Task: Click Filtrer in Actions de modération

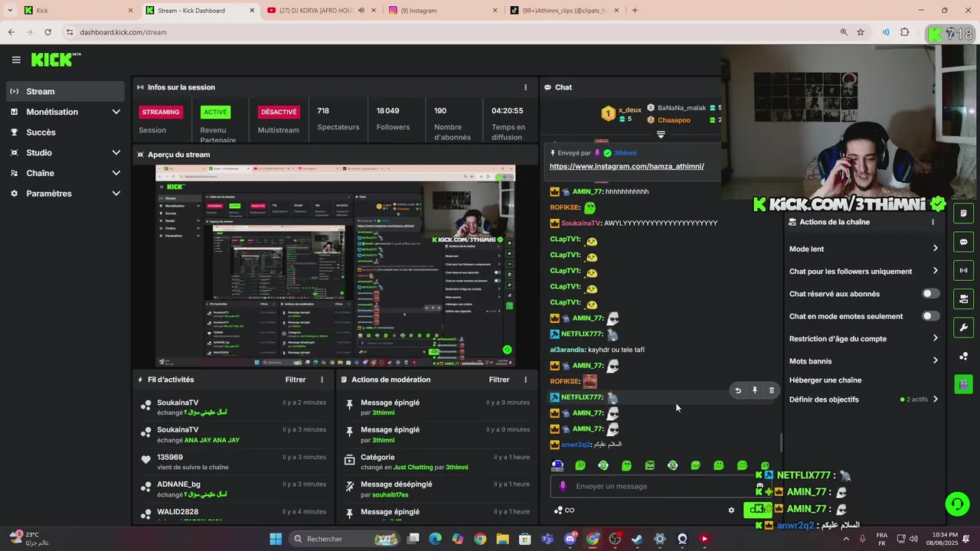Action: pos(499,380)
